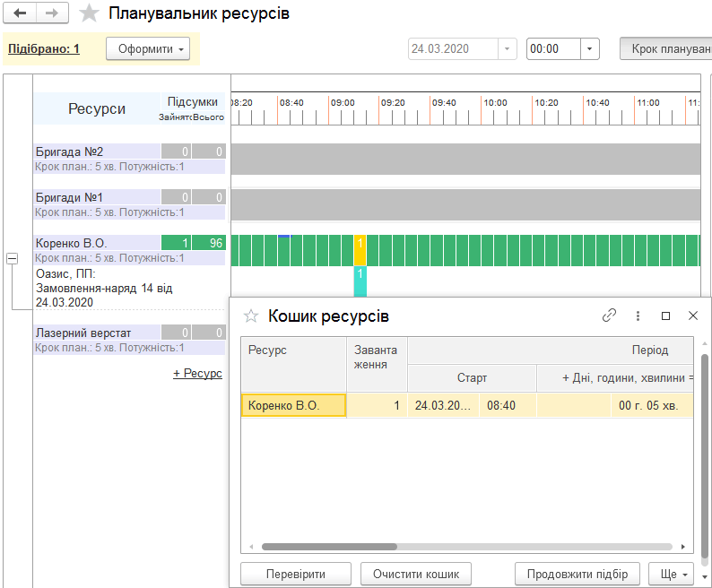The height and width of the screenshot is (588, 712).
Task: Click the Ресурси column header
Action: point(97,108)
